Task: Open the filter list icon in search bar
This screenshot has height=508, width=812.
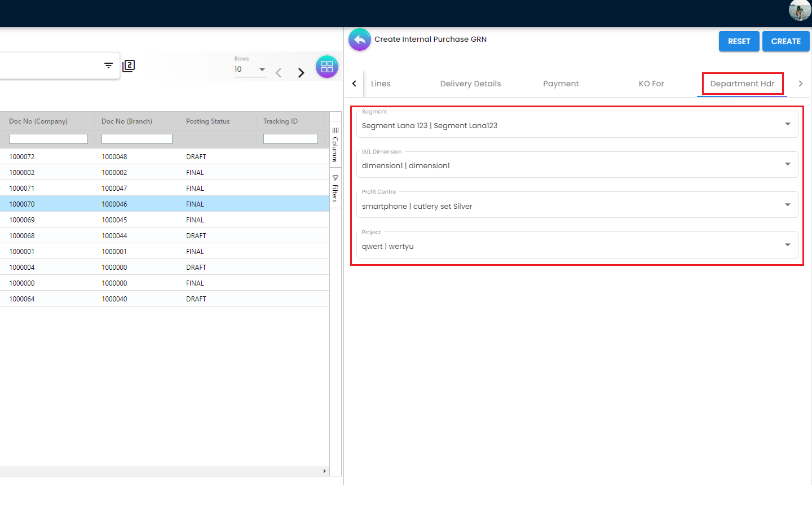Action: tap(108, 65)
